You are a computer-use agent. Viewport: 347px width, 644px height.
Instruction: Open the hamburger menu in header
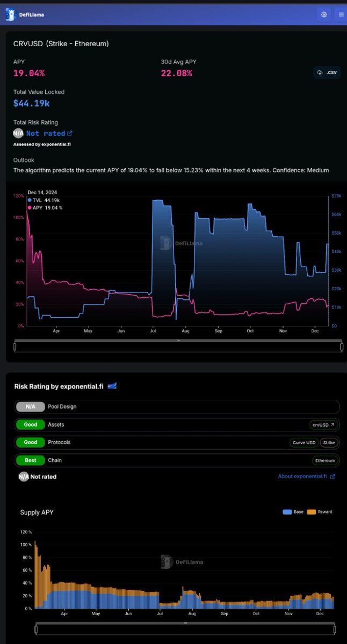tap(341, 14)
